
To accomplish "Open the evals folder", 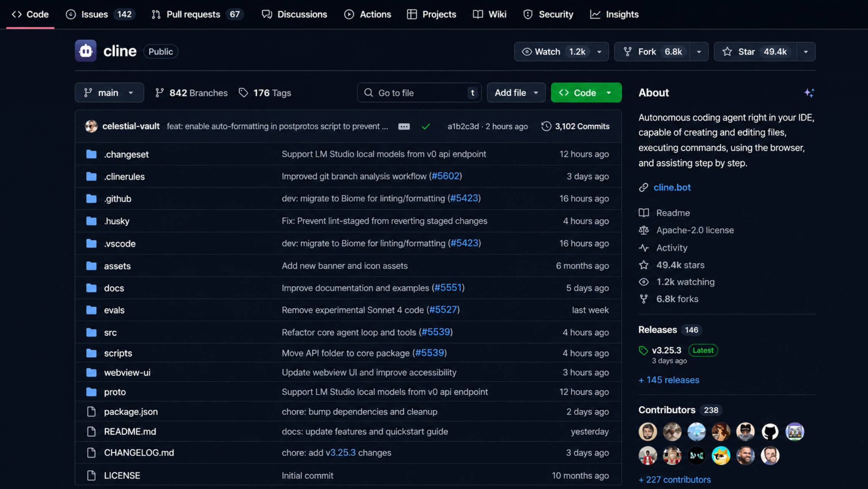I will [114, 310].
